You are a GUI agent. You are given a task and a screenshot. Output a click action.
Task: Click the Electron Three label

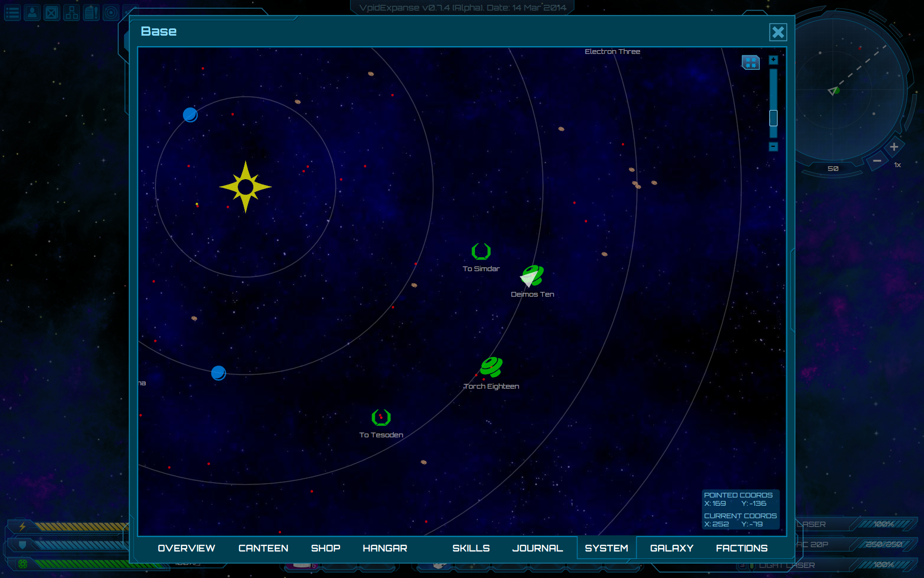pyautogui.click(x=612, y=52)
